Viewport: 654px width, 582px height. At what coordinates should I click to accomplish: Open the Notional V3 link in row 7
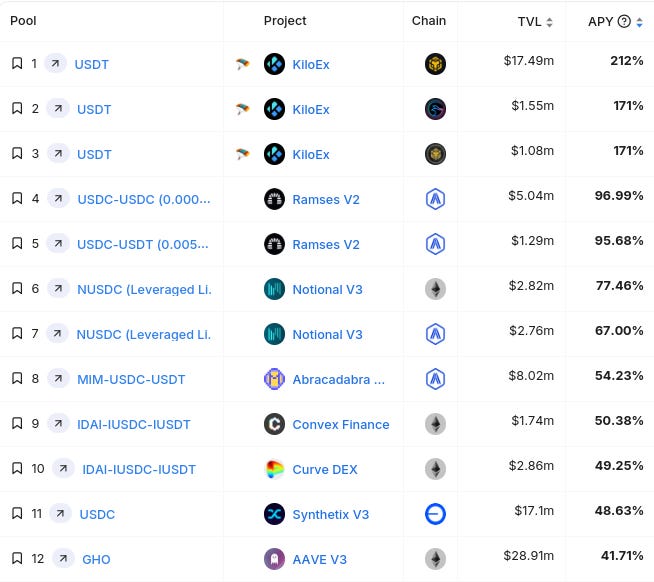327,334
